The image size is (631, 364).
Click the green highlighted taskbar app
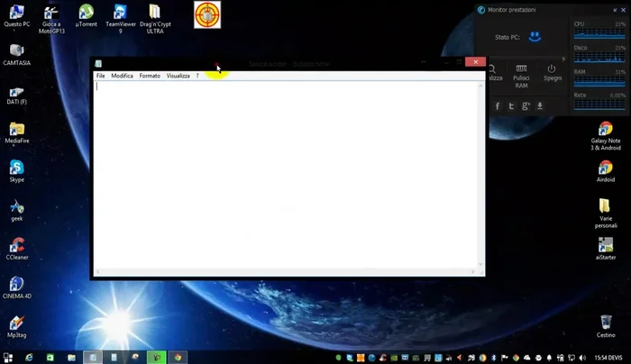tap(157, 357)
